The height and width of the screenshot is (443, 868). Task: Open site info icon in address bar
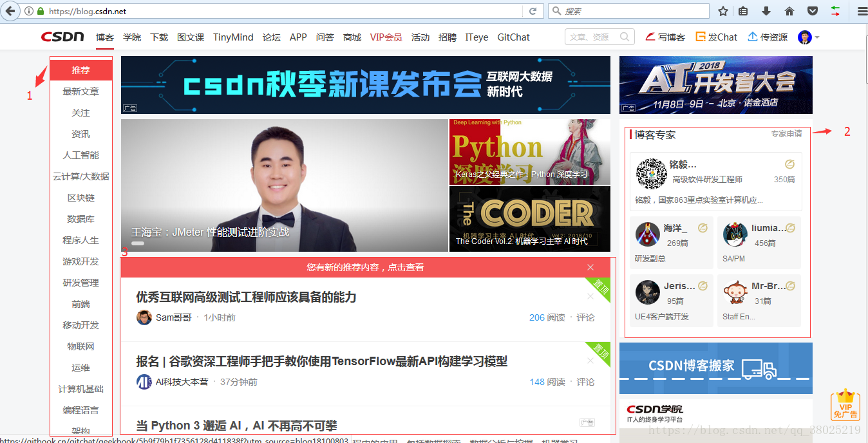[29, 11]
